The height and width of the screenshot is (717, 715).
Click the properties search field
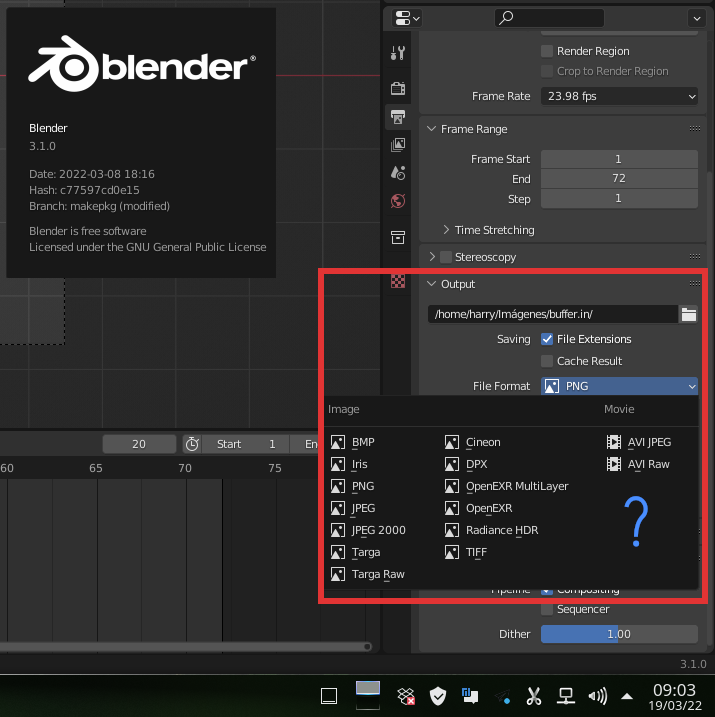coord(549,18)
